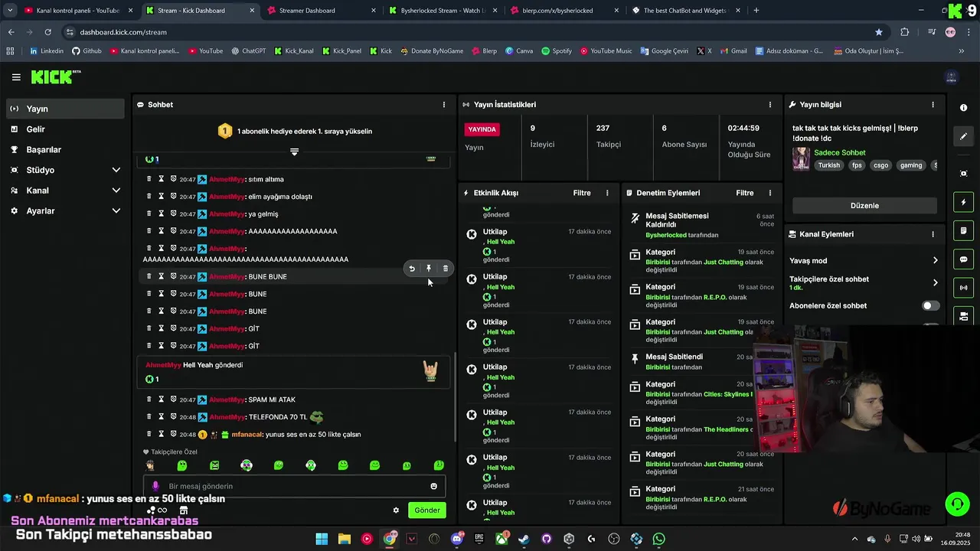This screenshot has height=551, width=980.
Task: Open the Sadece Sohbet category link
Action: [x=840, y=152]
